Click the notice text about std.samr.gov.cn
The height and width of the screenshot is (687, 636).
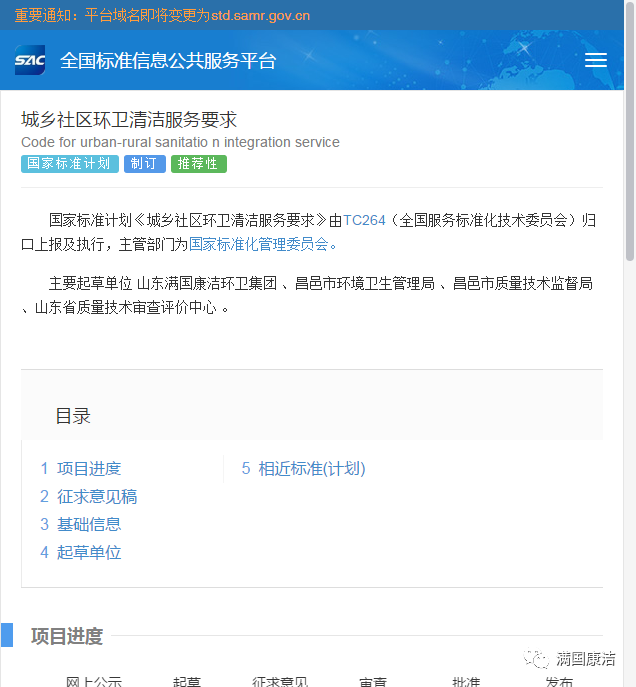[162, 15]
